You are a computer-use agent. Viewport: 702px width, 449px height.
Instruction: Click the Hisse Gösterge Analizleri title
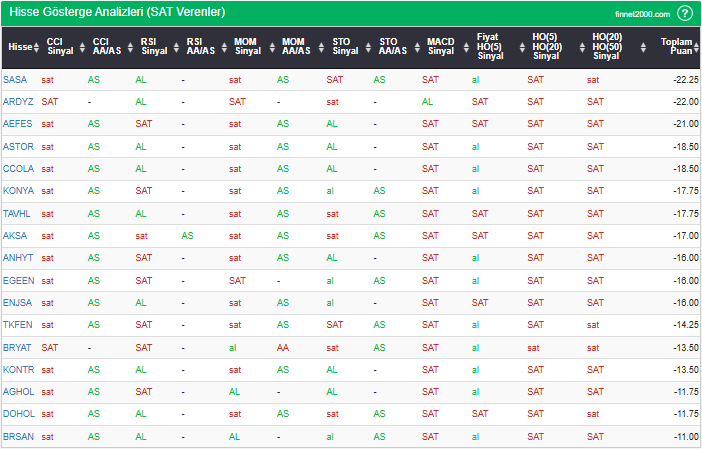click(x=117, y=12)
